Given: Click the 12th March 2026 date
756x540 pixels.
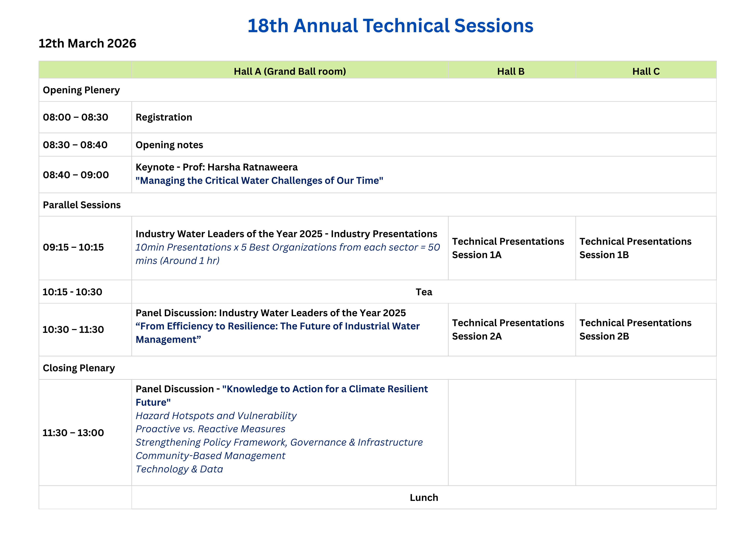Looking at the screenshot, I should [87, 44].
